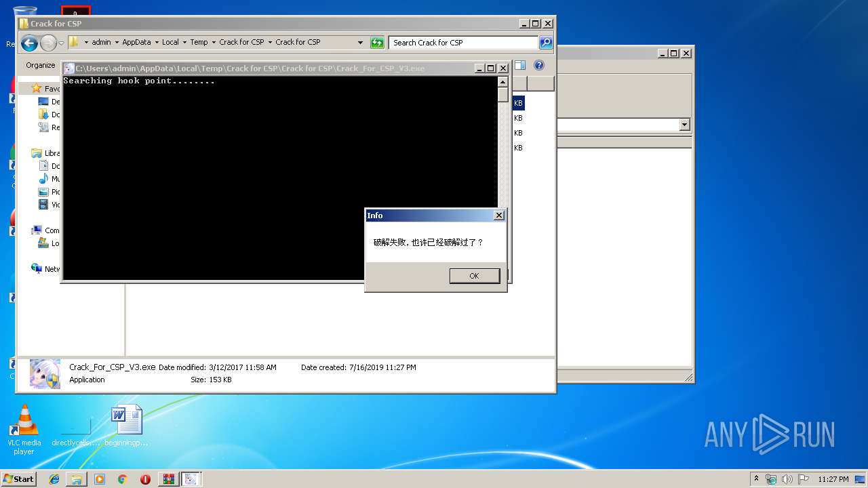Expand the arrow after Local breadcrumb
The width and height of the screenshot is (868, 488).
click(x=184, y=42)
